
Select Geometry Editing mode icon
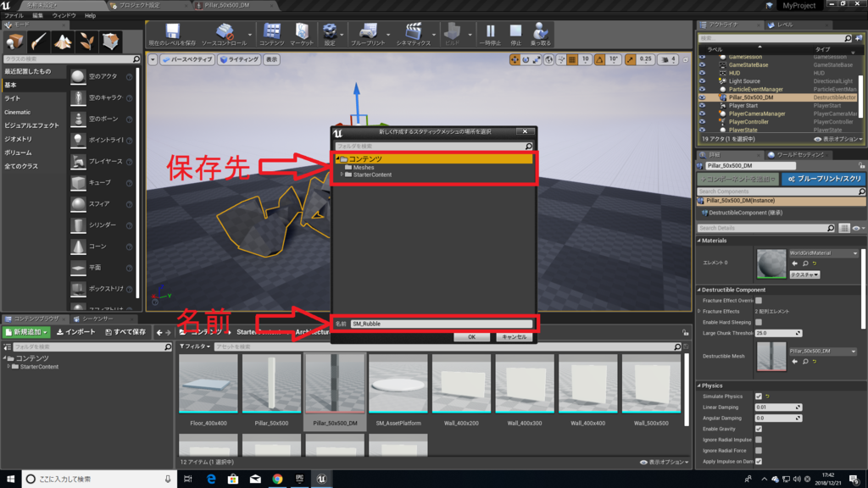click(x=110, y=42)
